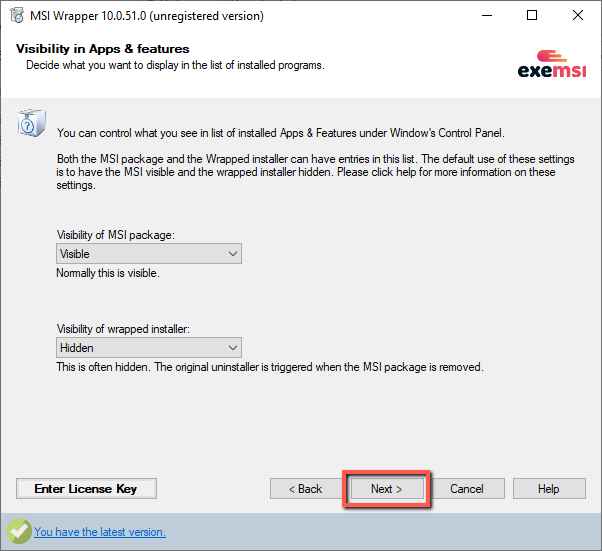This screenshot has height=551, width=602.
Task: Click the 'You have the latest version' link
Action: coord(100,532)
